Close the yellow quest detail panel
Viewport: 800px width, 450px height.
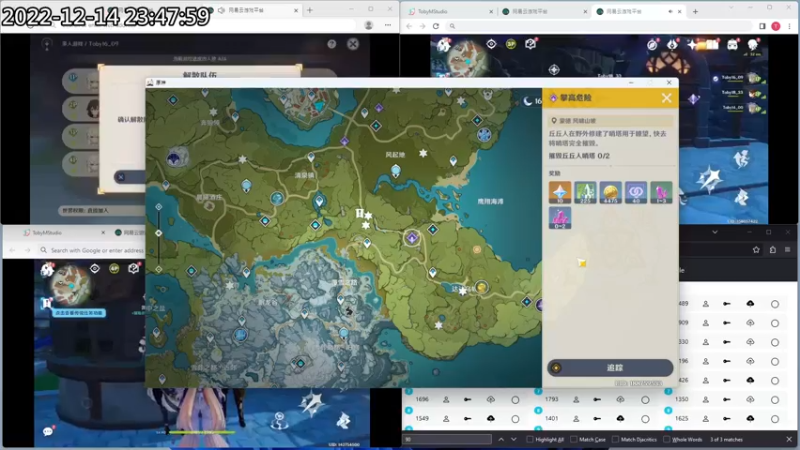point(666,98)
